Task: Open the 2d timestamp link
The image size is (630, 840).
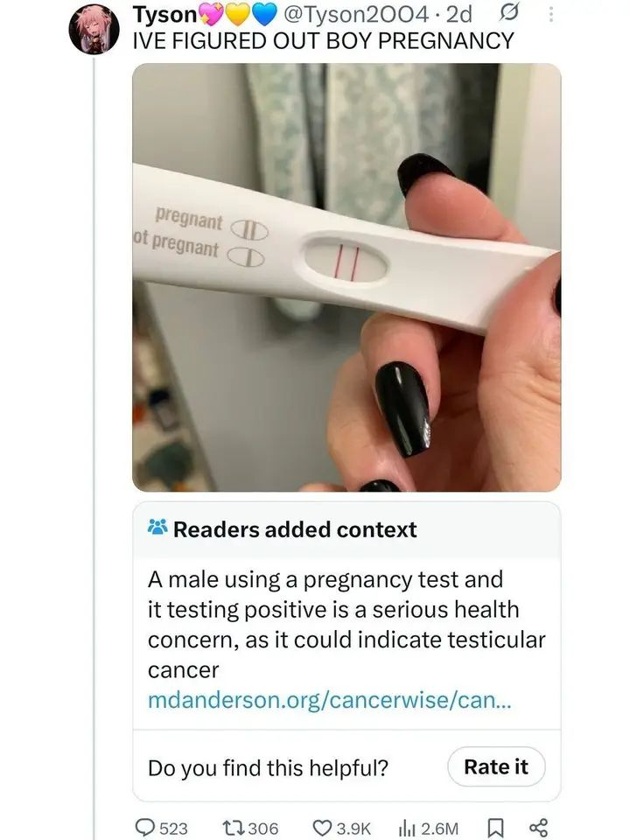Action: (x=459, y=15)
